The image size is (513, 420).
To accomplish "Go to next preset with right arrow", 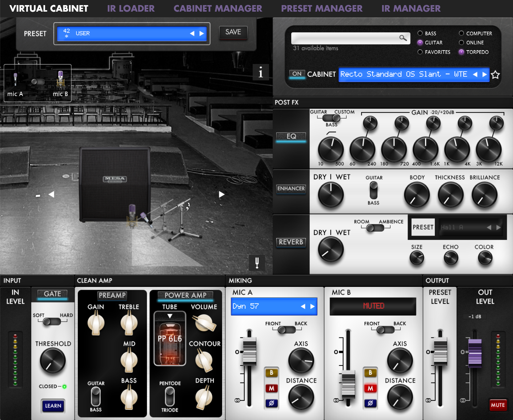I will click(x=202, y=33).
